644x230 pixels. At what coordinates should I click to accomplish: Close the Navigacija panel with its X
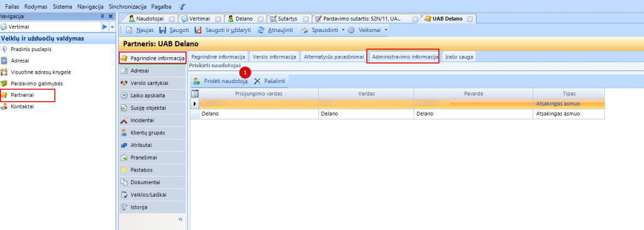click(x=111, y=16)
